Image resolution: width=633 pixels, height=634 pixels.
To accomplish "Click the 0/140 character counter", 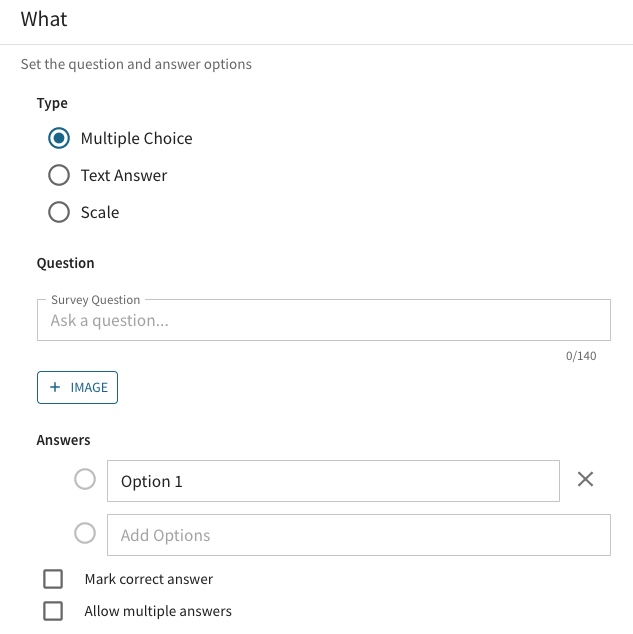I will [x=581, y=356].
